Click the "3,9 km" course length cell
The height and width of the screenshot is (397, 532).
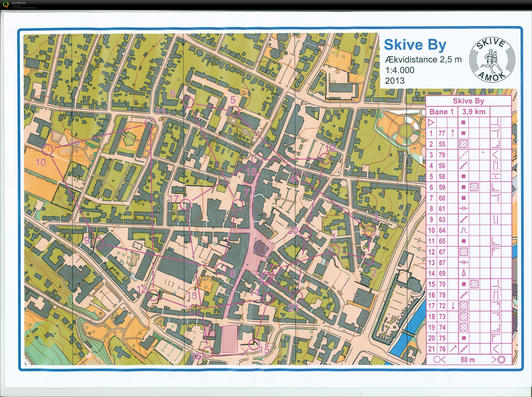pyautogui.click(x=474, y=111)
